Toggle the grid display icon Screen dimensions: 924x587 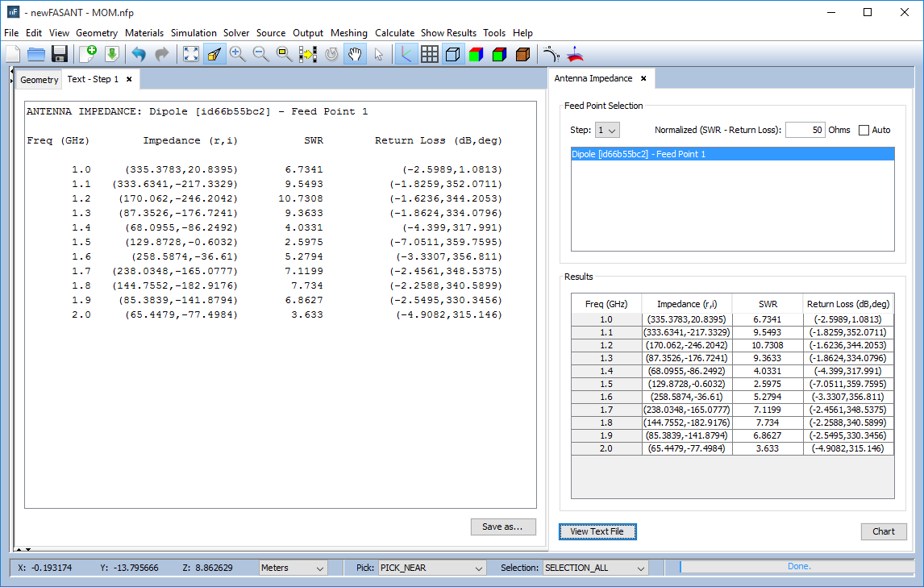point(430,54)
